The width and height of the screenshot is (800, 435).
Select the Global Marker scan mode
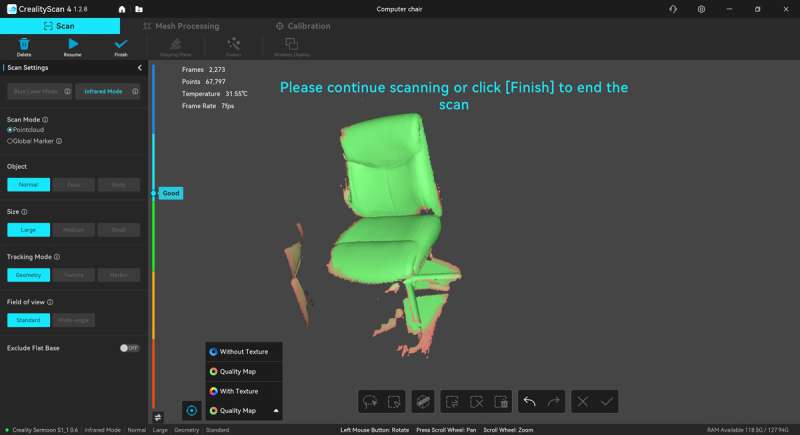10,141
